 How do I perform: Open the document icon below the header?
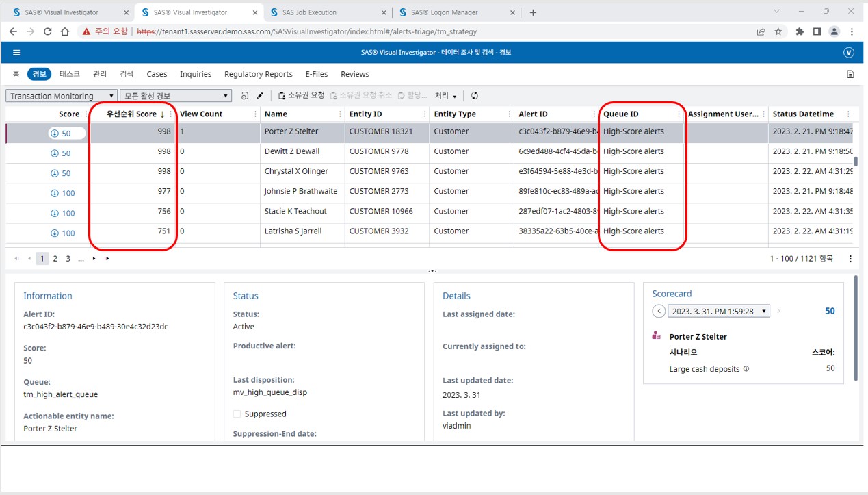click(850, 74)
